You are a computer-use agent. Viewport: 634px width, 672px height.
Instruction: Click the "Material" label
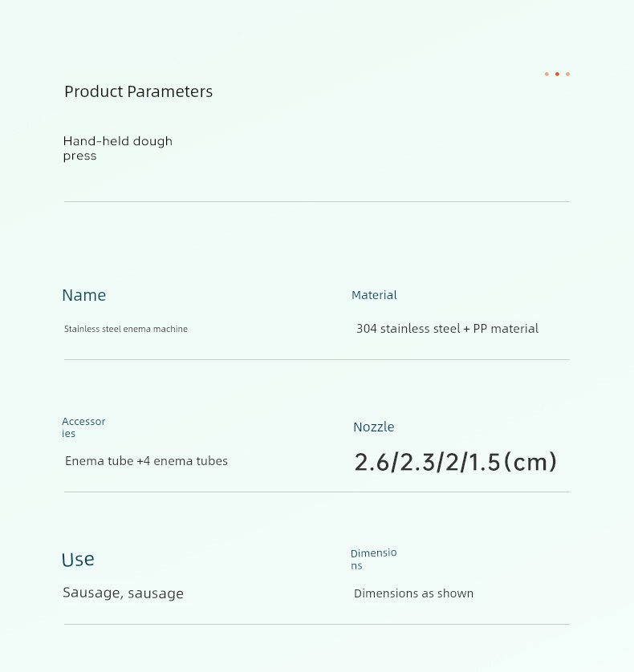374,295
